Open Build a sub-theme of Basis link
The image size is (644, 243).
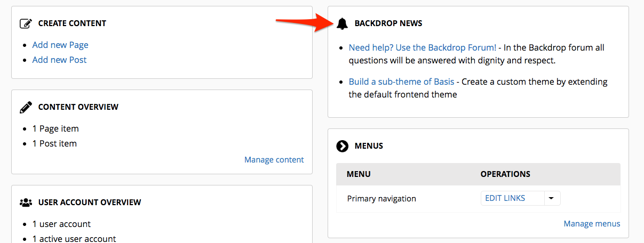[402, 82]
